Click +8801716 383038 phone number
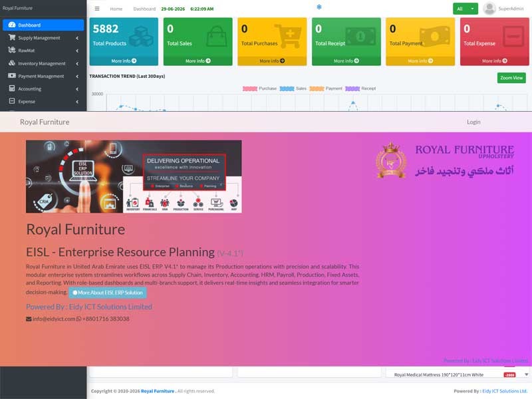532x399 pixels. pos(106,319)
